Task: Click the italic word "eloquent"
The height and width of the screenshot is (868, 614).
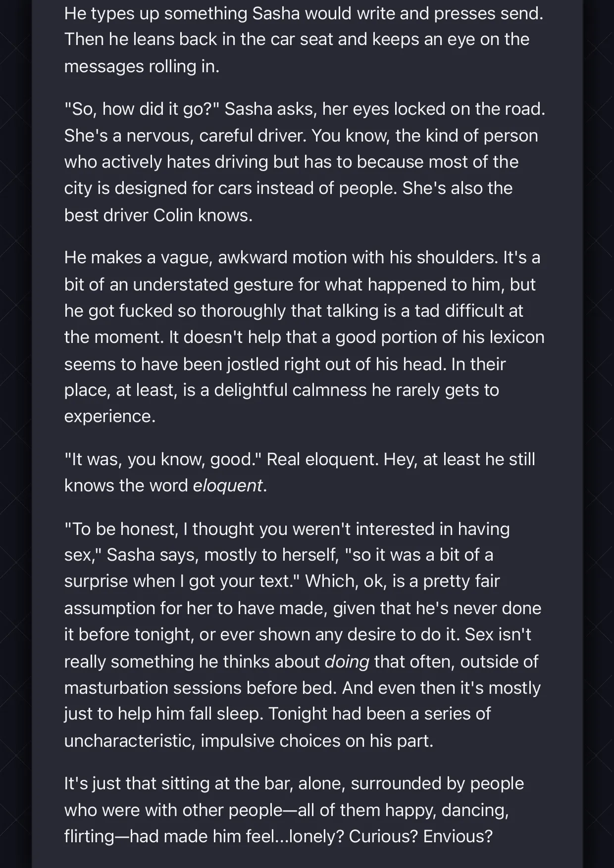Action: coord(227,485)
